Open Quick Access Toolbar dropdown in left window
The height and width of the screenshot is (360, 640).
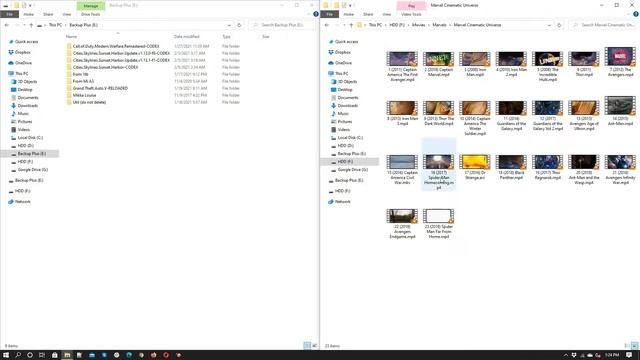click(x=31, y=5)
